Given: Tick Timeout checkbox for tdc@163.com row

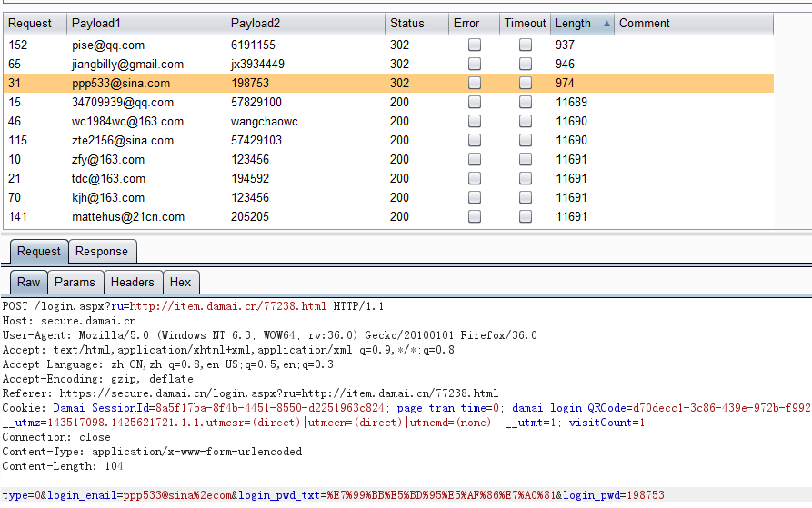Looking at the screenshot, I should tap(526, 179).
